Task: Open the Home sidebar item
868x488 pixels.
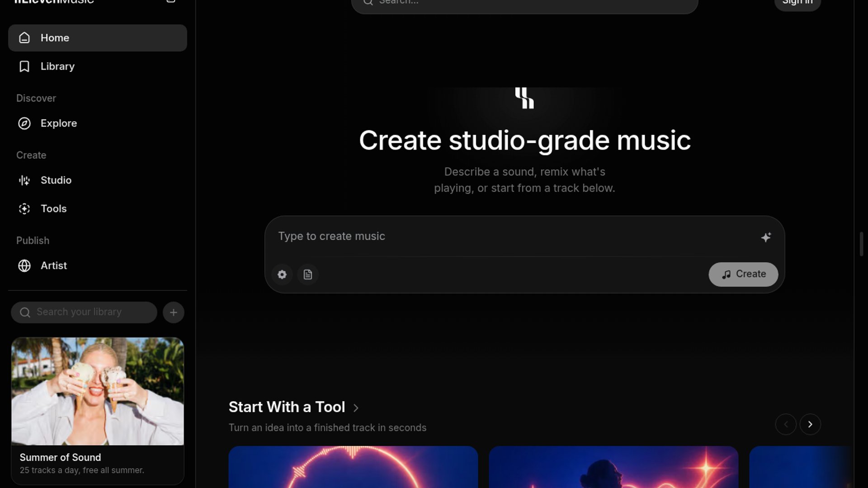Action: pyautogui.click(x=97, y=38)
